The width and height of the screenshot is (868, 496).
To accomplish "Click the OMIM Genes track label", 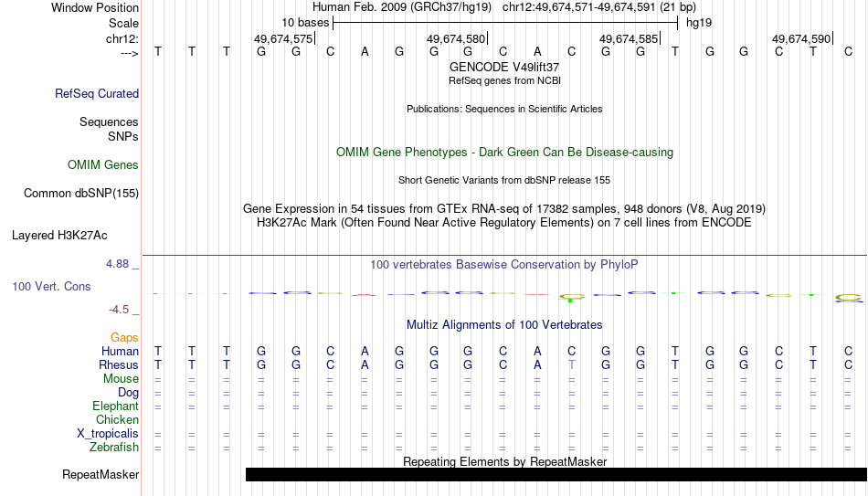I will (x=102, y=165).
